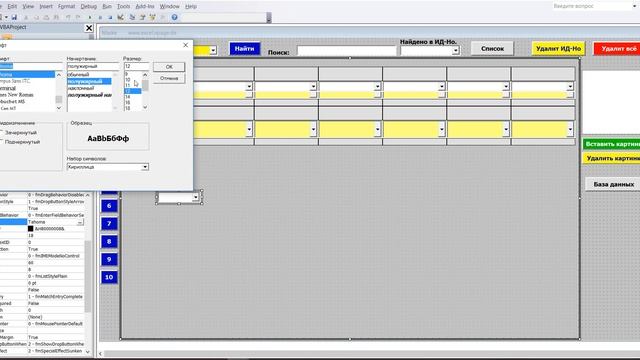
Task: Click the blue Help question mark icon
Action: tap(174, 17)
